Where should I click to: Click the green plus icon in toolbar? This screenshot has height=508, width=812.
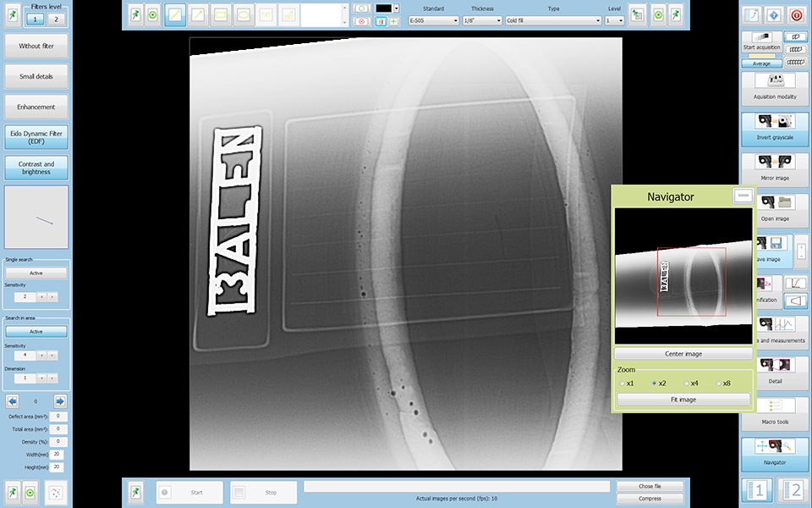click(393, 21)
